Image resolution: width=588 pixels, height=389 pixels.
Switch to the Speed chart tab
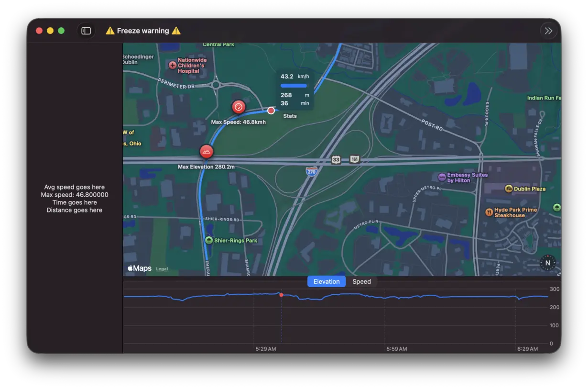pyautogui.click(x=362, y=281)
